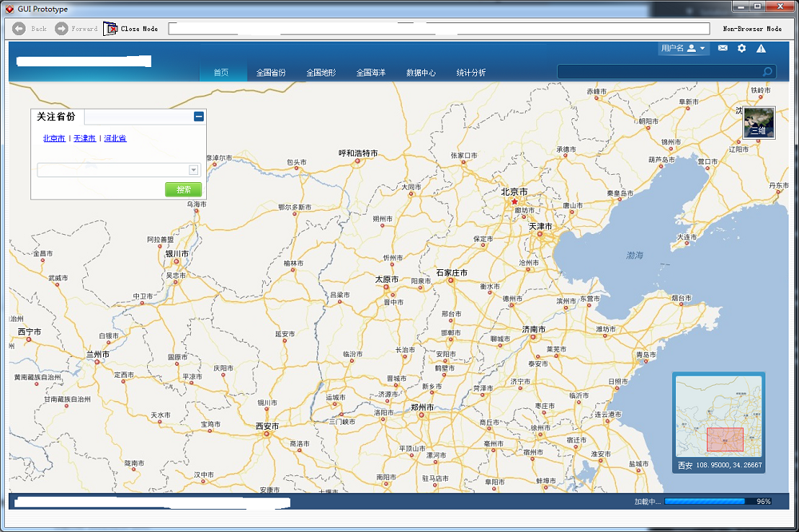The height and width of the screenshot is (532, 799).
Task: Click the 河北省 link
Action: tap(115, 138)
